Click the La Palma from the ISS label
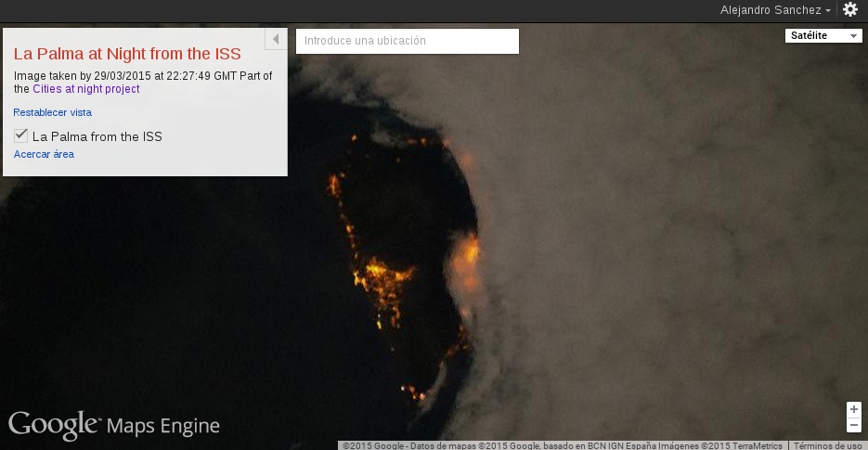The image size is (868, 450). point(97,136)
